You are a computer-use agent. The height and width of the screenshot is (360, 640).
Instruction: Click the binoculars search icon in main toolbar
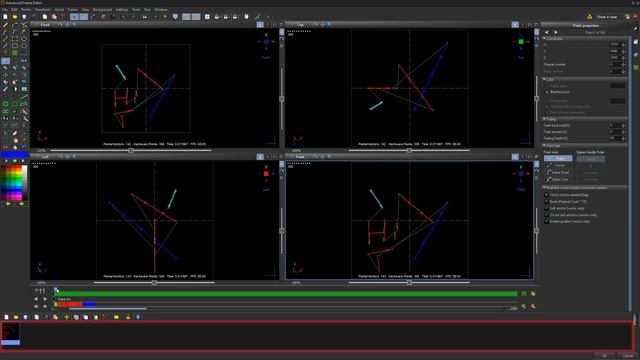[144, 17]
